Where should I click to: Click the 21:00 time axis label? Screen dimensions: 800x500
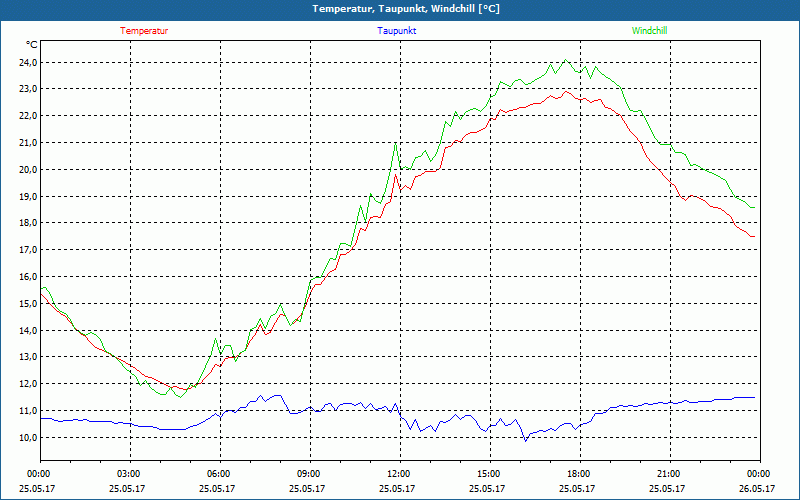click(x=669, y=474)
